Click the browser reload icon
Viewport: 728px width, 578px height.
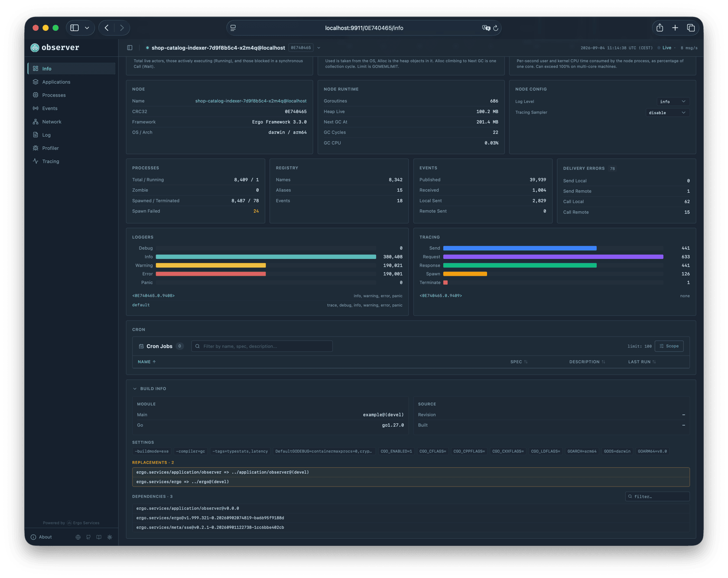tap(496, 28)
